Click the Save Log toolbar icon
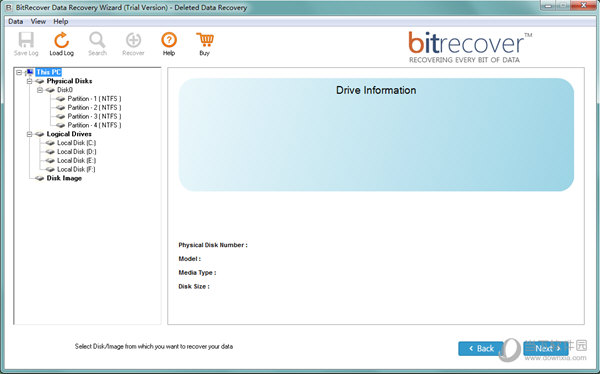This screenshot has height=374, width=600. [26, 40]
